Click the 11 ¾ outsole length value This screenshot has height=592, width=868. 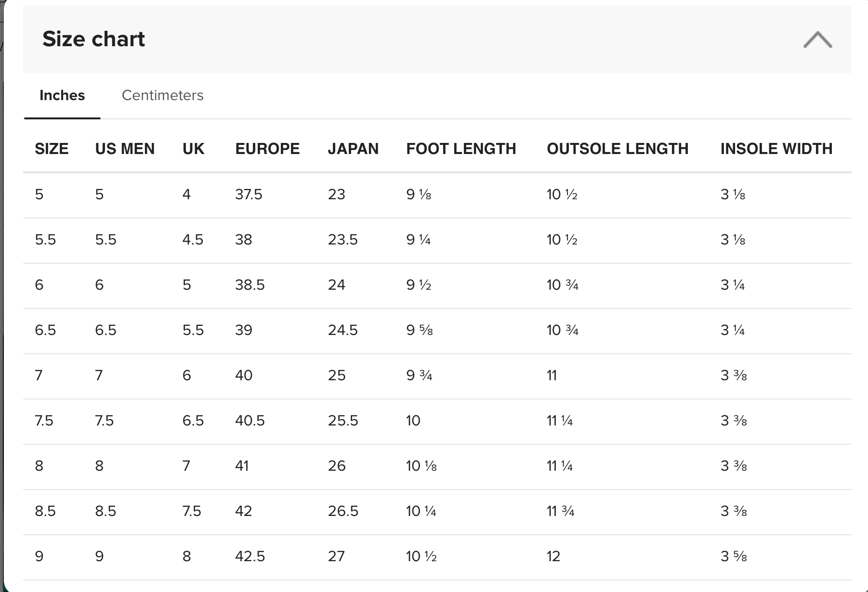click(560, 511)
